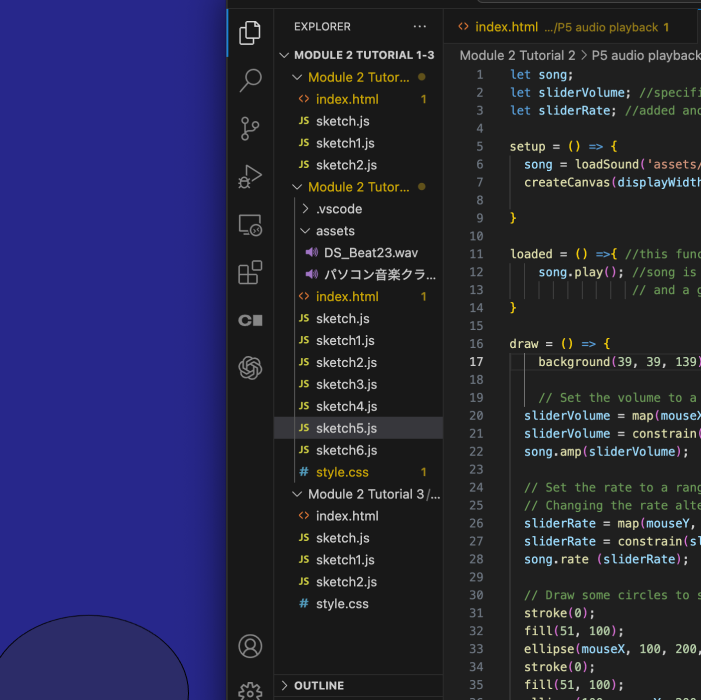Click the song.rate (sliderRate) line

pos(606,559)
